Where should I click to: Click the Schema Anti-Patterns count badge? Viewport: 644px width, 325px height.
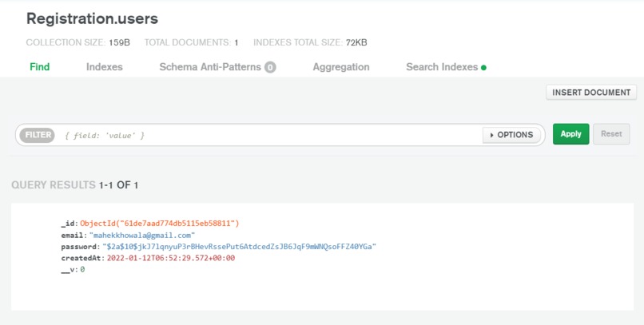click(270, 67)
